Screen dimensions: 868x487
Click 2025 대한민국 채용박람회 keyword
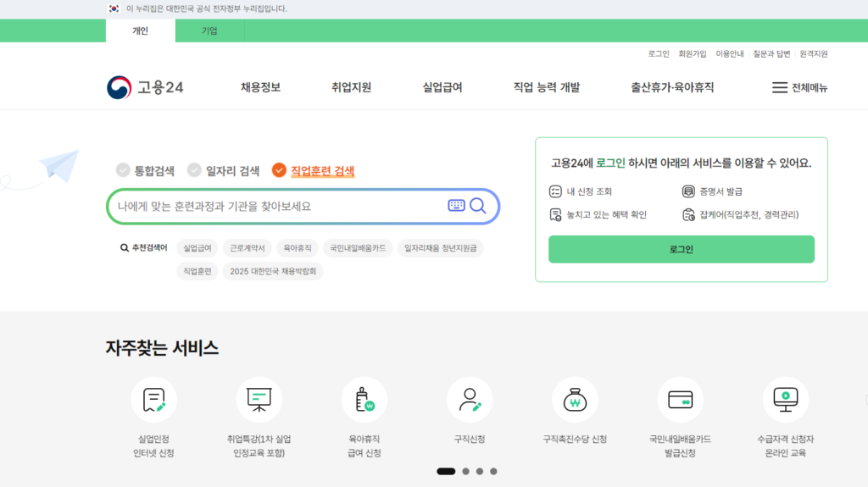[273, 271]
